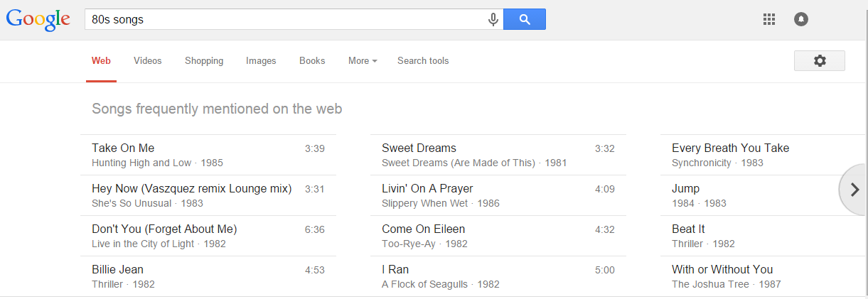Click in the '80s songs' search field
This screenshot has width=868, height=299.
(x=284, y=20)
